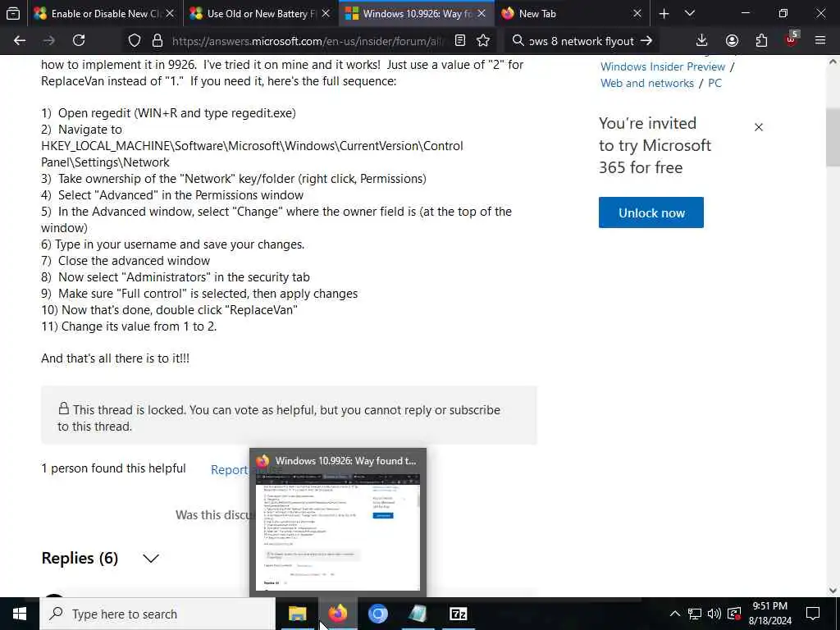Open 'Web and networks' link
The width and height of the screenshot is (840, 630).
pyautogui.click(x=646, y=84)
